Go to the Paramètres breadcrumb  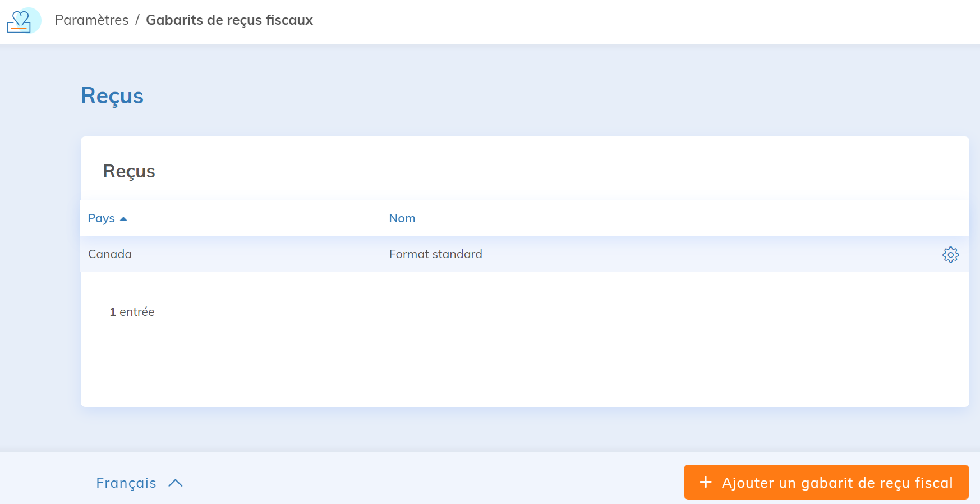[91, 20]
